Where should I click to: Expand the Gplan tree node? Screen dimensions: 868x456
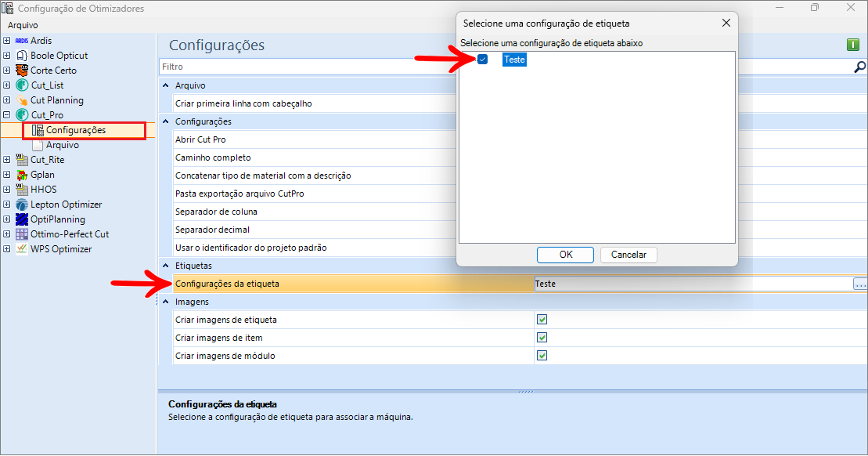point(6,175)
